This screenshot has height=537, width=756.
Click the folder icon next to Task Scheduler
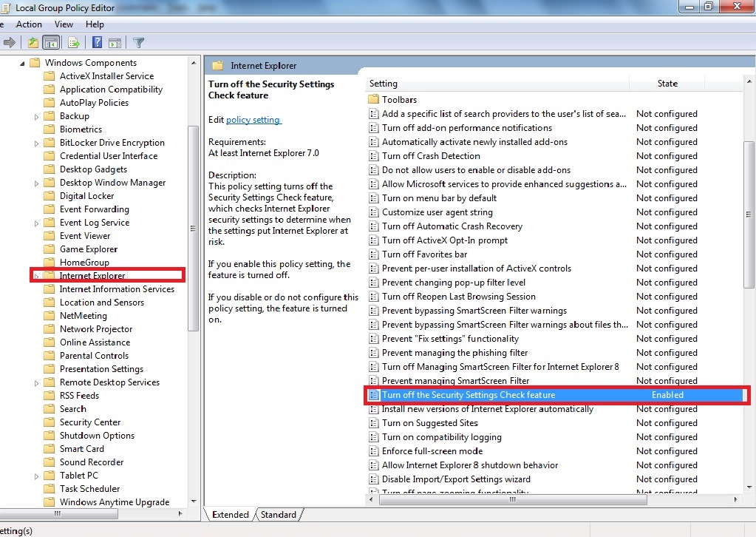[50, 489]
